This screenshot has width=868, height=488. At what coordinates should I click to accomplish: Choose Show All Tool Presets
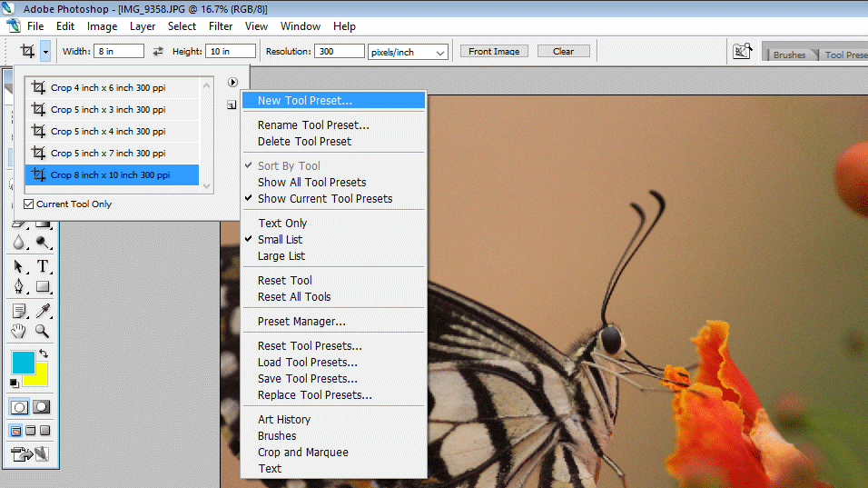coord(334,183)
